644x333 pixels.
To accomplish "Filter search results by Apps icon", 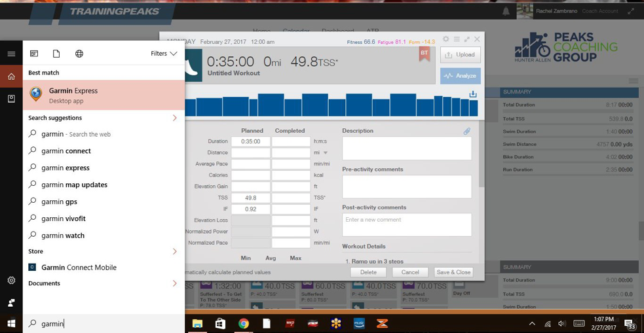I will [x=34, y=54].
